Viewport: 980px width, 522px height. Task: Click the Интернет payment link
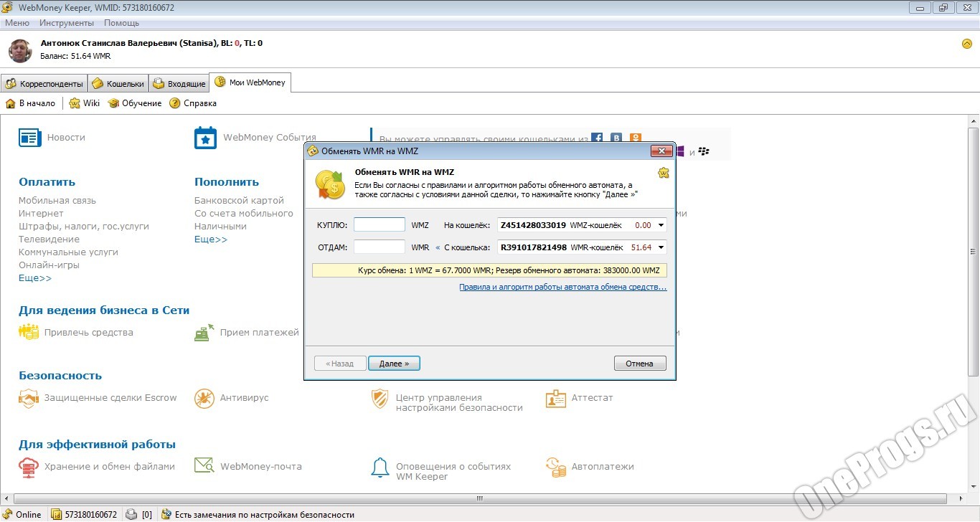(x=41, y=214)
